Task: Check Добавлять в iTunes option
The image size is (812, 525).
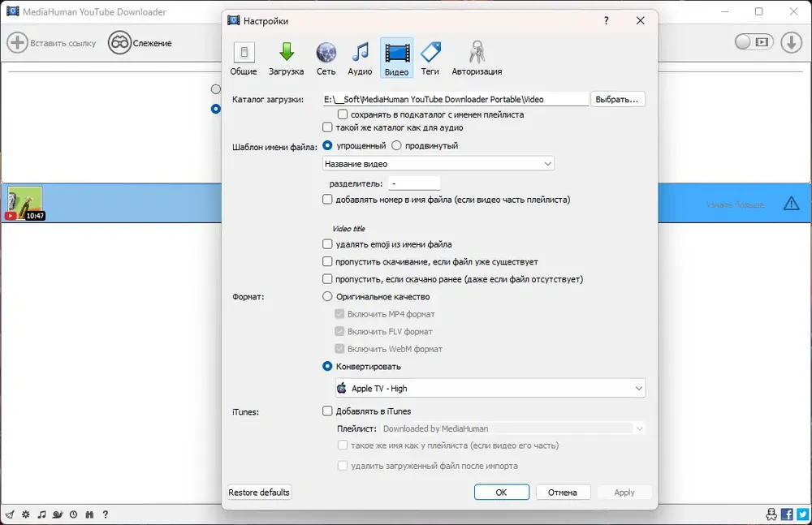Action: [x=327, y=411]
